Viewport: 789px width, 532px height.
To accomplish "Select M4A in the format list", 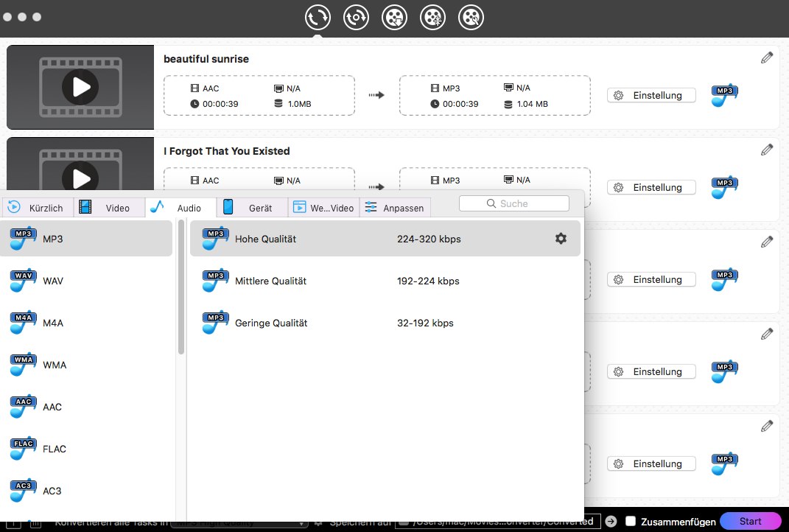I will (86, 323).
